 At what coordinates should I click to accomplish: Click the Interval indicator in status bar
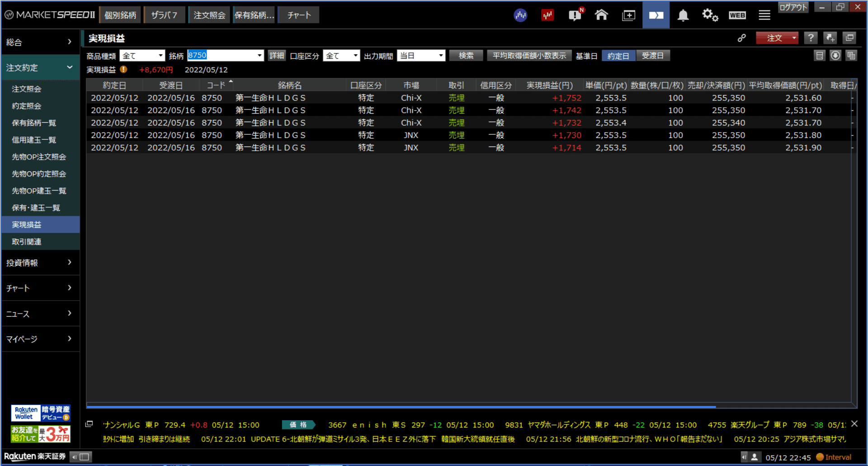(x=834, y=457)
